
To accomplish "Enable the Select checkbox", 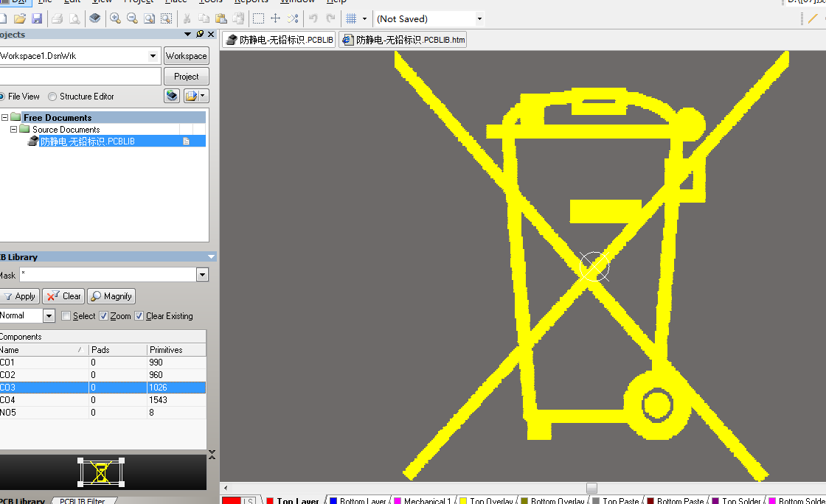I will point(66,315).
